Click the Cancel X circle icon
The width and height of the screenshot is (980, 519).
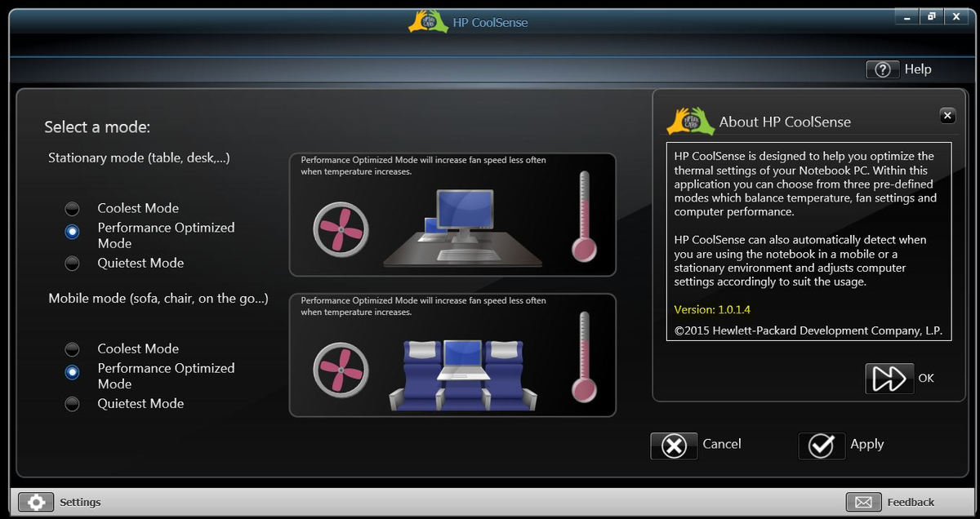(674, 446)
